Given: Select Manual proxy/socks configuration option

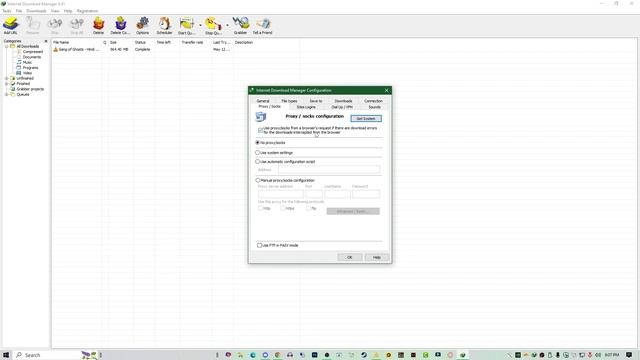Looking at the screenshot, I should coord(258,180).
